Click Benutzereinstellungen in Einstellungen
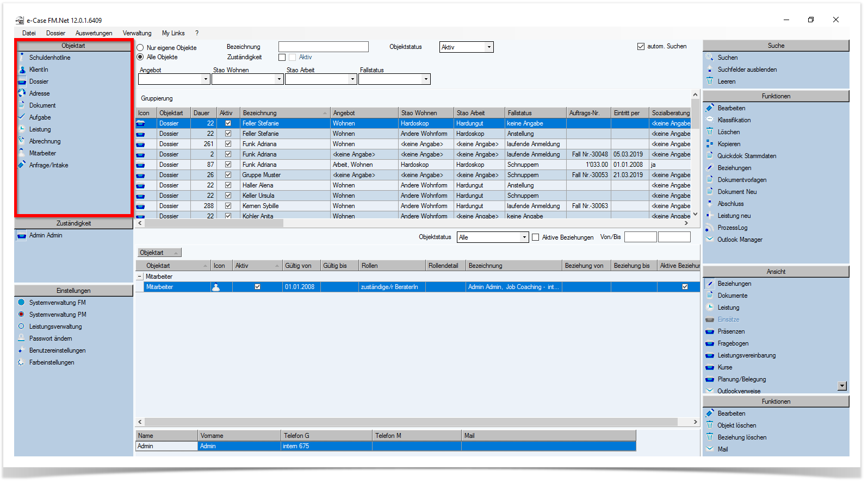This screenshot has width=868, height=483. point(57,350)
